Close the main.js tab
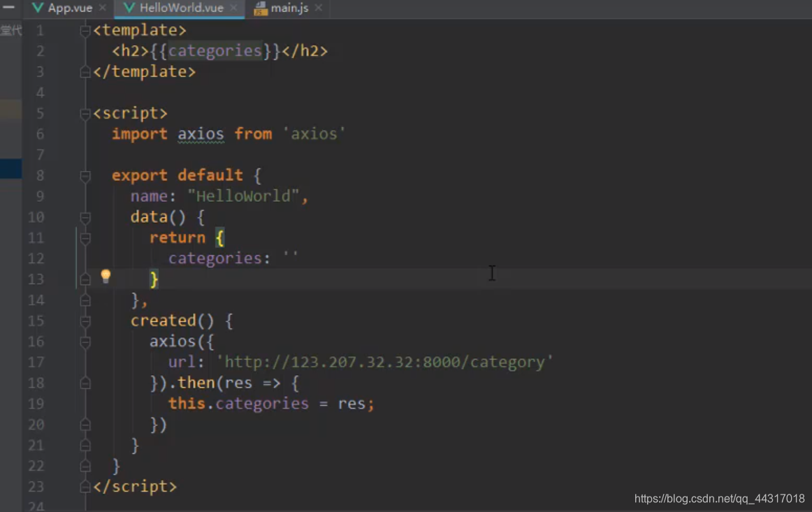 coord(319,8)
